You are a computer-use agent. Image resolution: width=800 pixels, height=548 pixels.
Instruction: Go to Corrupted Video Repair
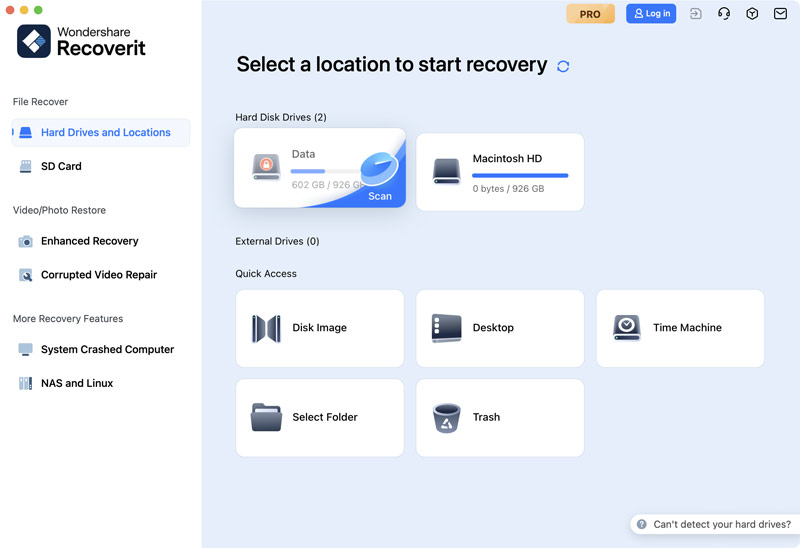click(x=98, y=275)
